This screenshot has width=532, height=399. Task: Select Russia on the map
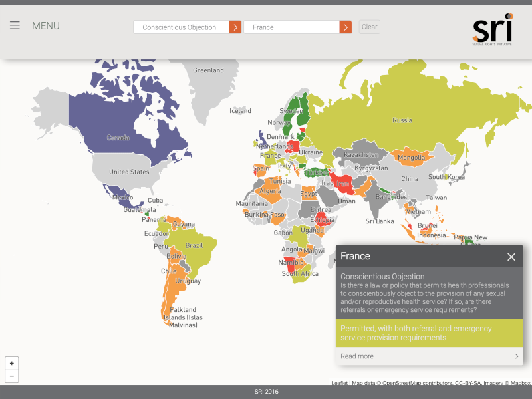pyautogui.click(x=402, y=121)
